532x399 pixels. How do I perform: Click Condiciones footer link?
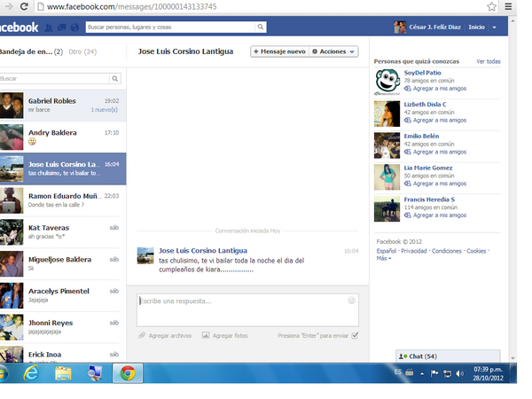447,251
